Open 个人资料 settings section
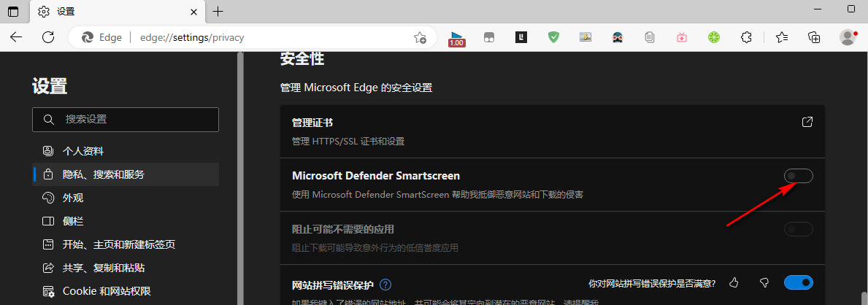 pyautogui.click(x=126, y=151)
